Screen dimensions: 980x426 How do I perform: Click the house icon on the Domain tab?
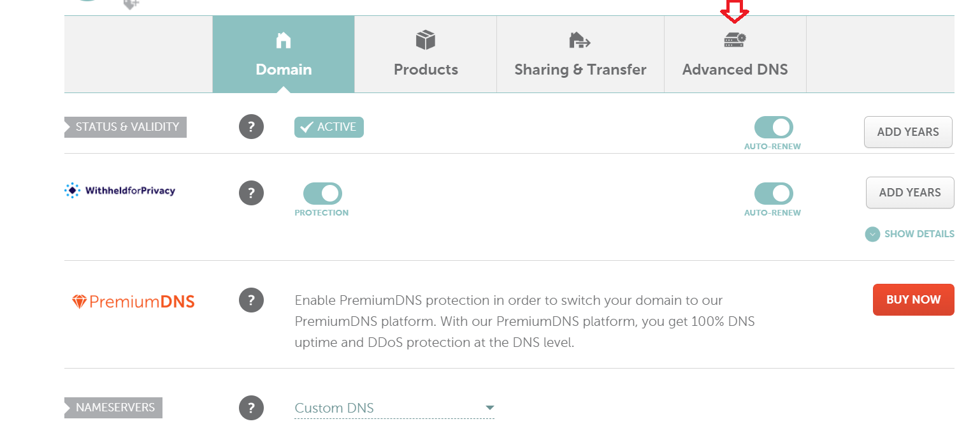pos(284,41)
